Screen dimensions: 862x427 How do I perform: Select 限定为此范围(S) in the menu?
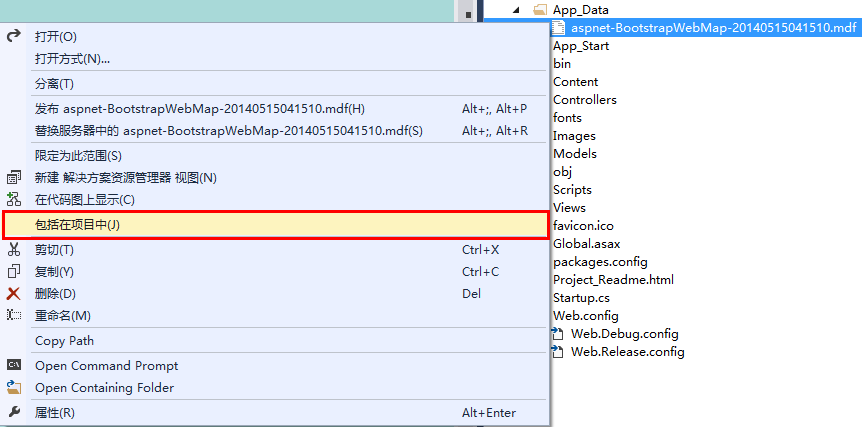coord(78,155)
